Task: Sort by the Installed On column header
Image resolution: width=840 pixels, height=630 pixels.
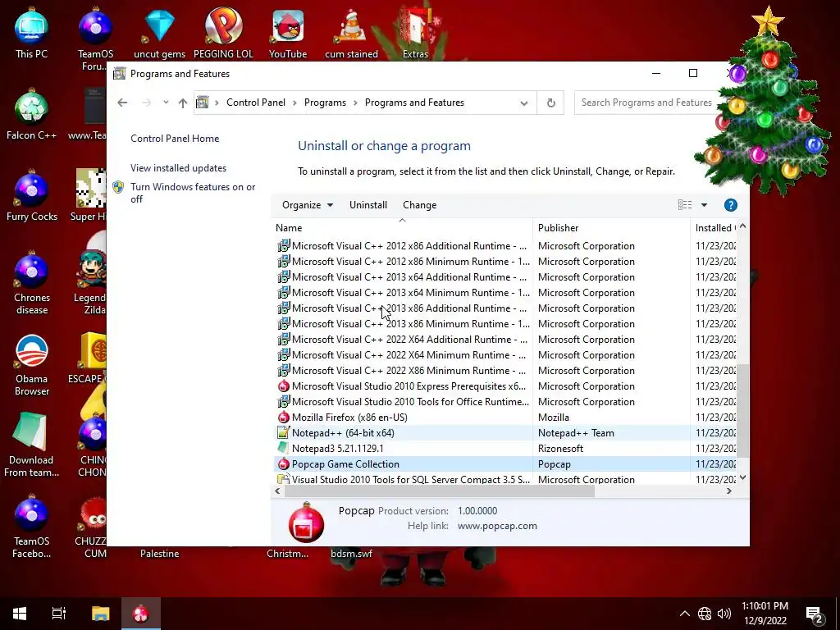Action: coord(715,228)
